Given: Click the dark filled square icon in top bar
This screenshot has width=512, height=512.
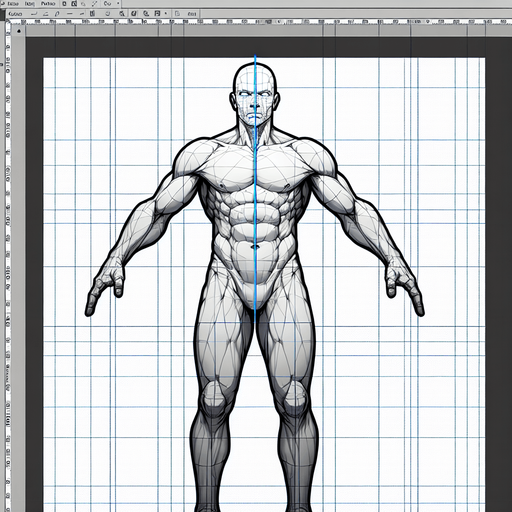Looking at the screenshot, I should (x=74, y=4).
